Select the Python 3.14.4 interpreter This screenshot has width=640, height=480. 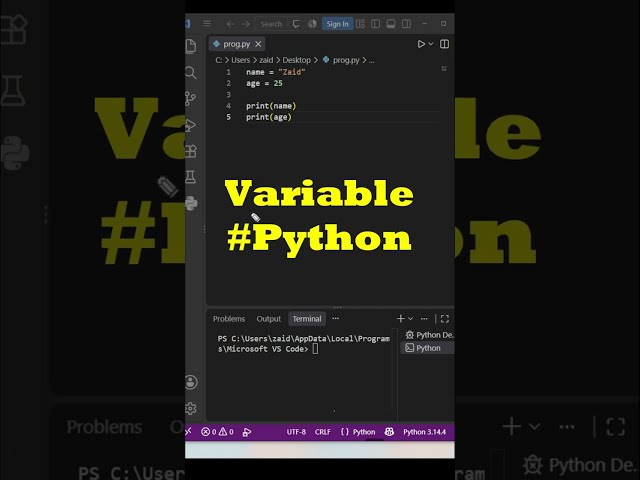[424, 432]
